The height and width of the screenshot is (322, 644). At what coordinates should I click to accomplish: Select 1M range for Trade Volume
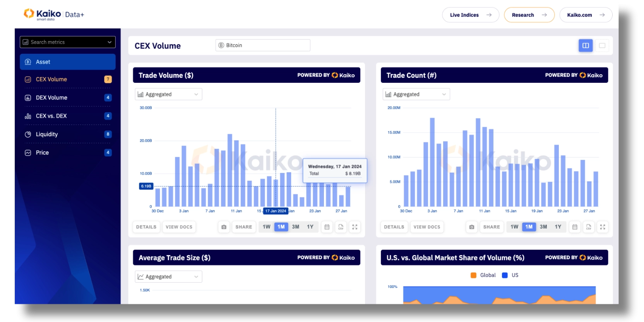pyautogui.click(x=281, y=227)
